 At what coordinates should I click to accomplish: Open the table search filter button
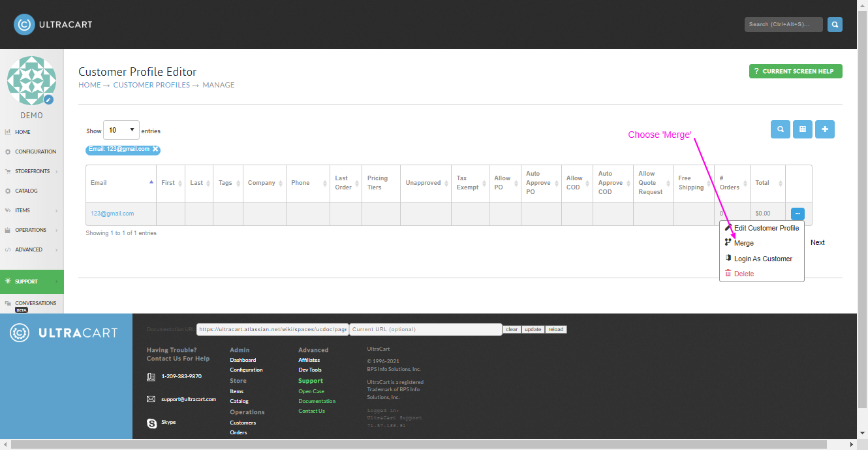(781, 129)
